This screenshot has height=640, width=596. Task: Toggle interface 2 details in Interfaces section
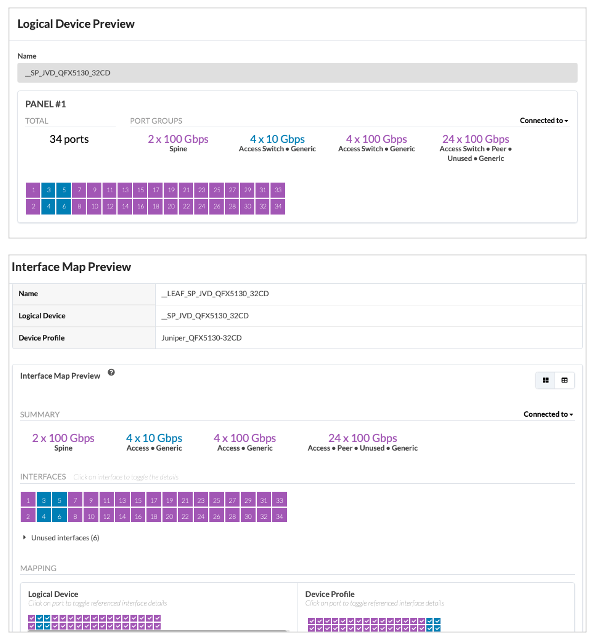pos(28,516)
